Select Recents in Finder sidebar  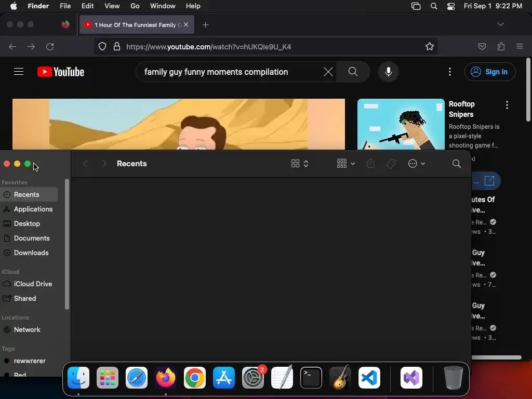[x=29, y=194]
